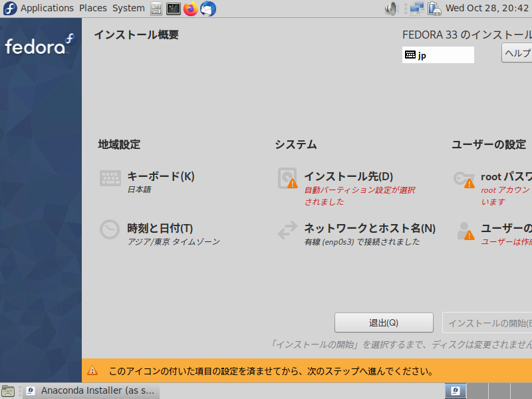Switch to first workspace in pager
This screenshot has width=532, height=399.
[456, 391]
